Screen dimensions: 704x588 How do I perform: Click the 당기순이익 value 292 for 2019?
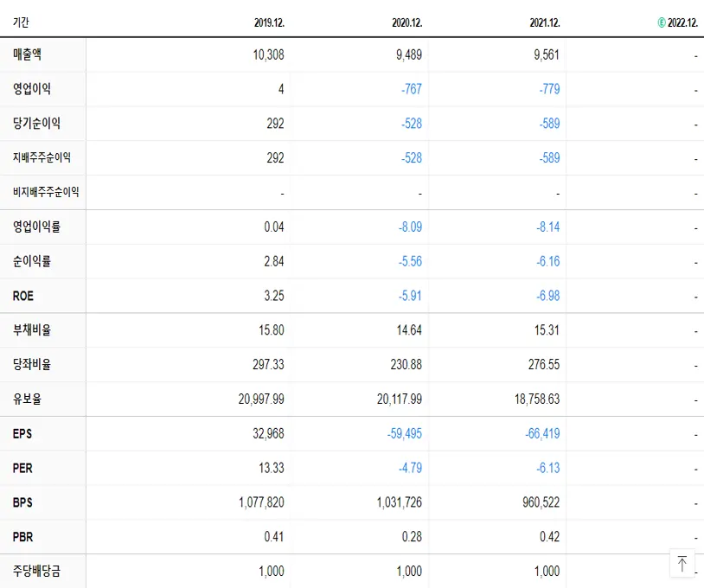pos(275,124)
